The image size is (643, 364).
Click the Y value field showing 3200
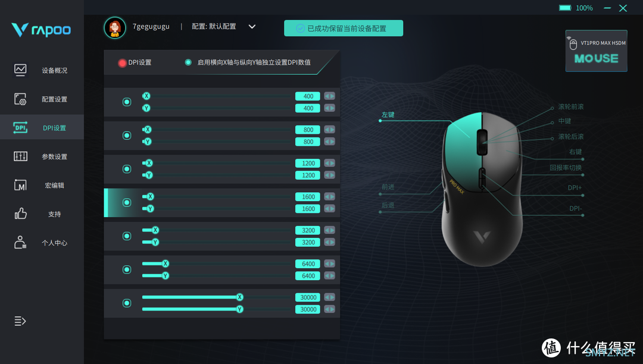[x=308, y=243]
